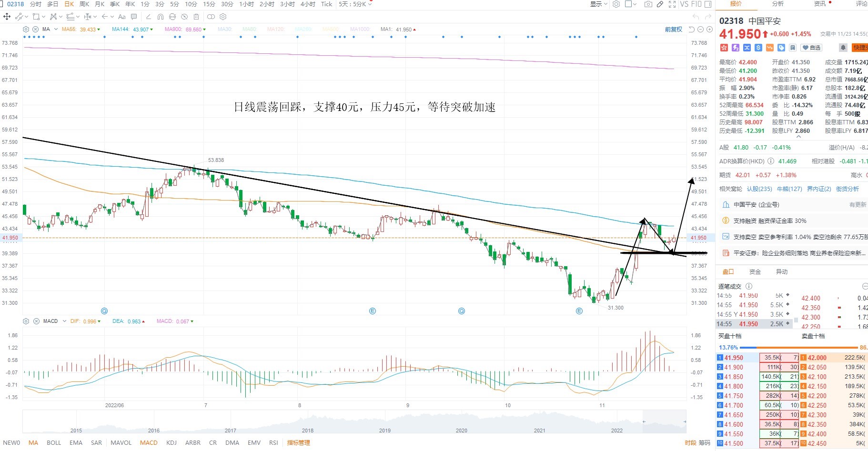This screenshot has height=451, width=868.
Task: Select the measuring ruler tool
Action: [x=87, y=17]
